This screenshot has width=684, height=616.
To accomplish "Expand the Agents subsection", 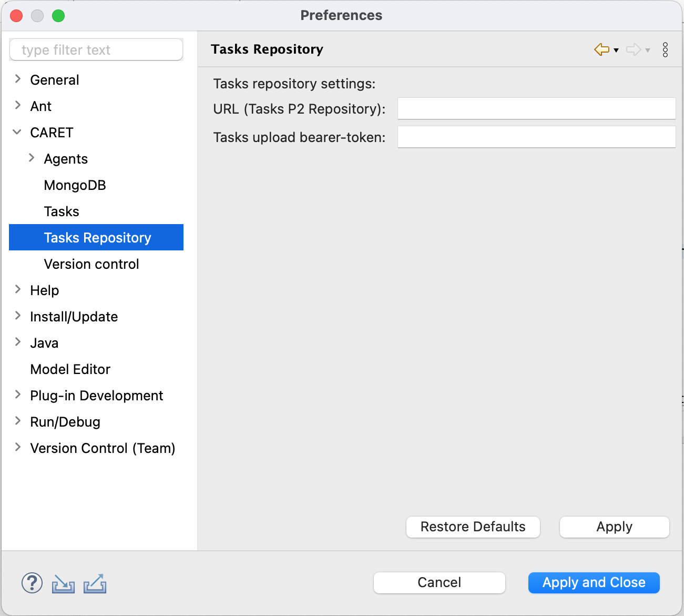I will pos(32,158).
